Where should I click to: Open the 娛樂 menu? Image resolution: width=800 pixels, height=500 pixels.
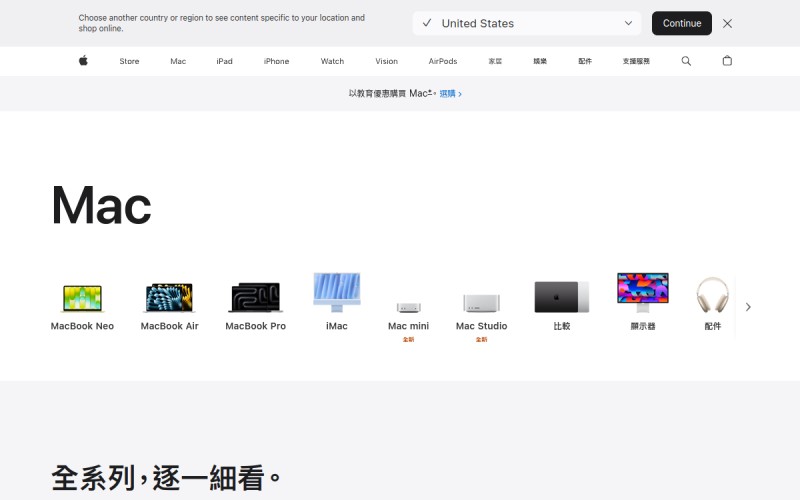540,61
